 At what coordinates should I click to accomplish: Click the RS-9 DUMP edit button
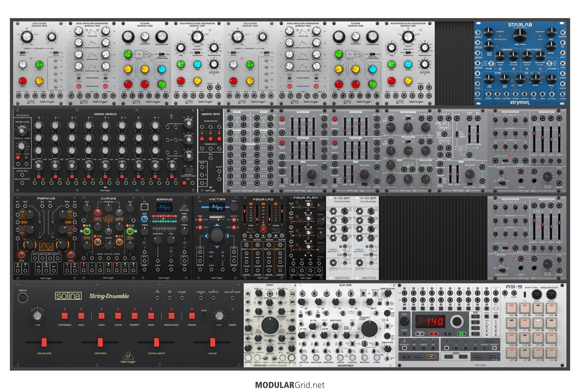click(x=475, y=334)
